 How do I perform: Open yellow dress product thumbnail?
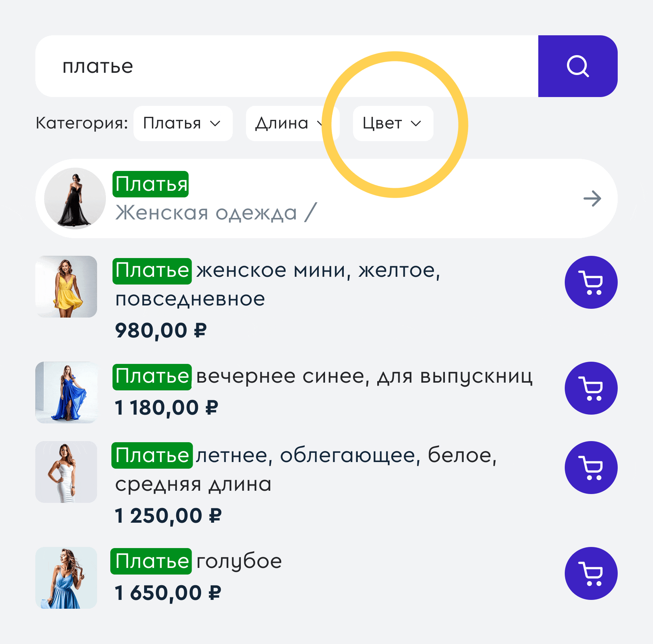[x=66, y=287]
